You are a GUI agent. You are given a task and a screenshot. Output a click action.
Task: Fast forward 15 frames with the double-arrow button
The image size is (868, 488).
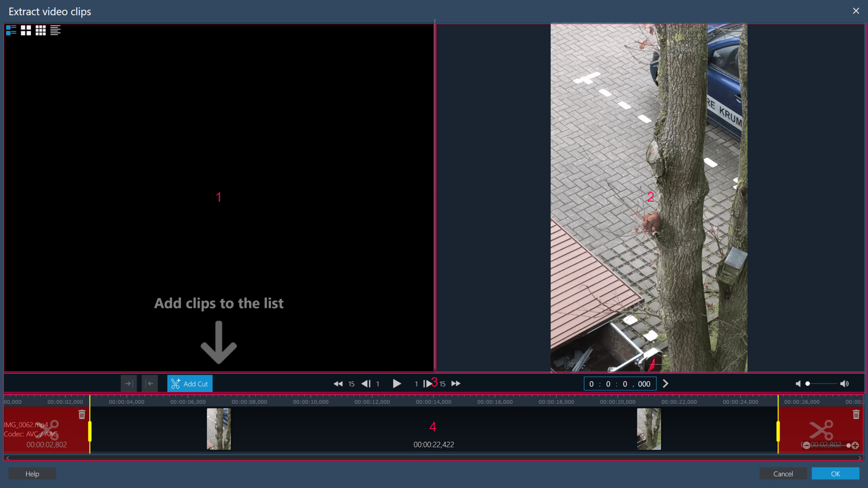point(456,384)
